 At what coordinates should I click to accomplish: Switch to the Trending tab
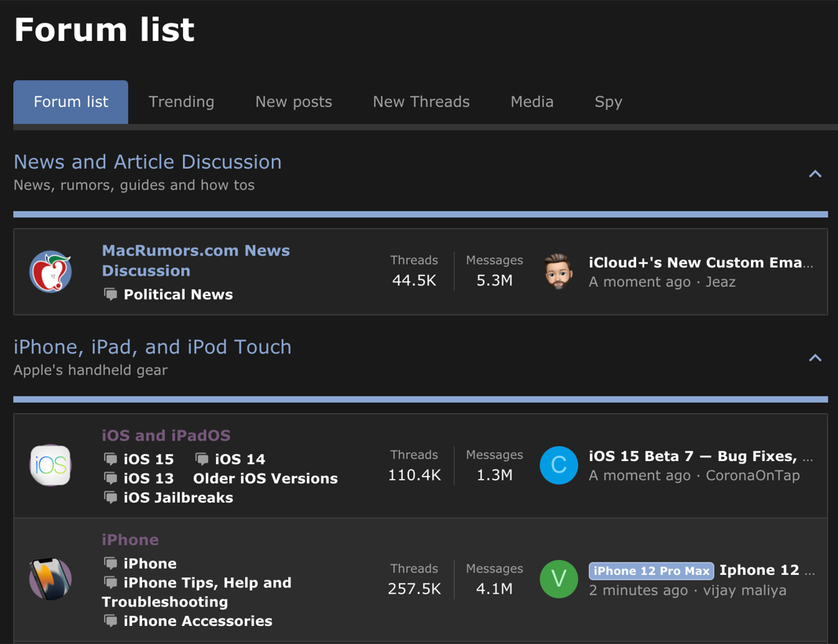[181, 102]
